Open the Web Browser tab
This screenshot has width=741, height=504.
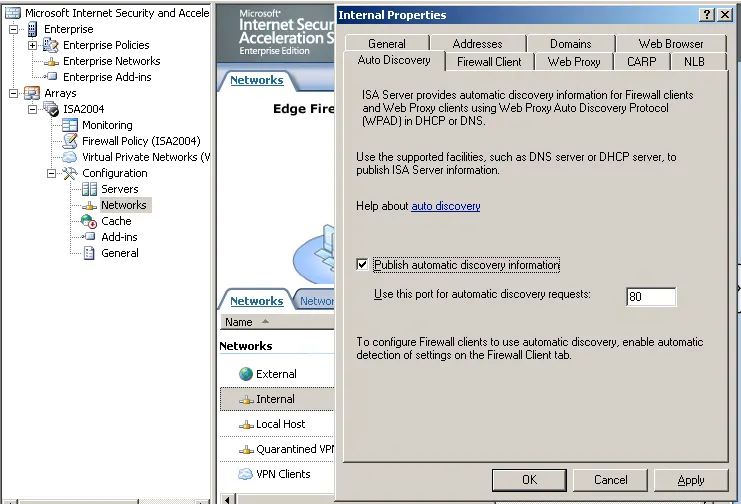671,43
